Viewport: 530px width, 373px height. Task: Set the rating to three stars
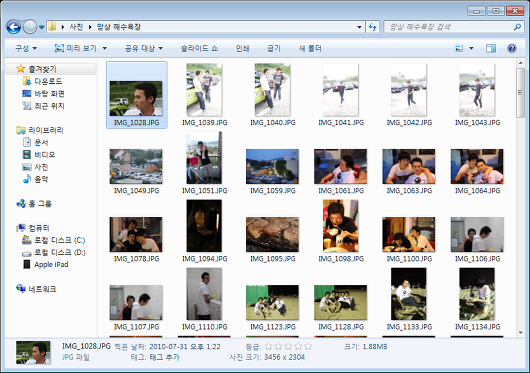click(x=288, y=346)
